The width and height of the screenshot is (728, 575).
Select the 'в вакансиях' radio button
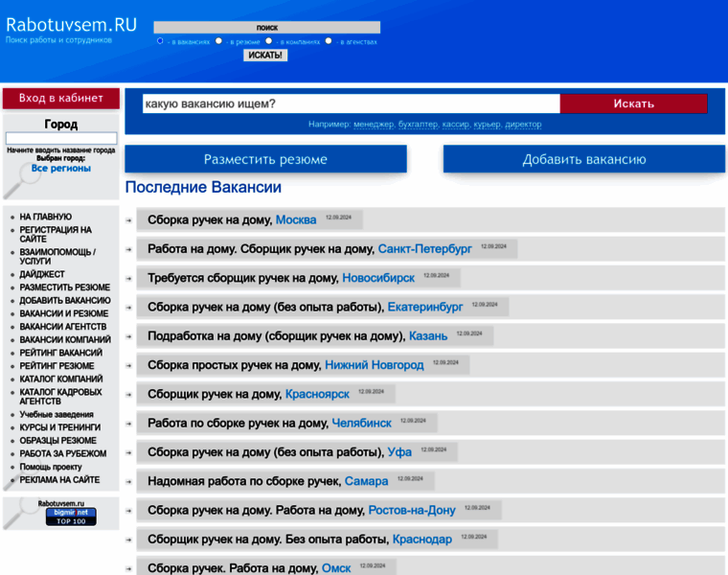pyautogui.click(x=160, y=41)
